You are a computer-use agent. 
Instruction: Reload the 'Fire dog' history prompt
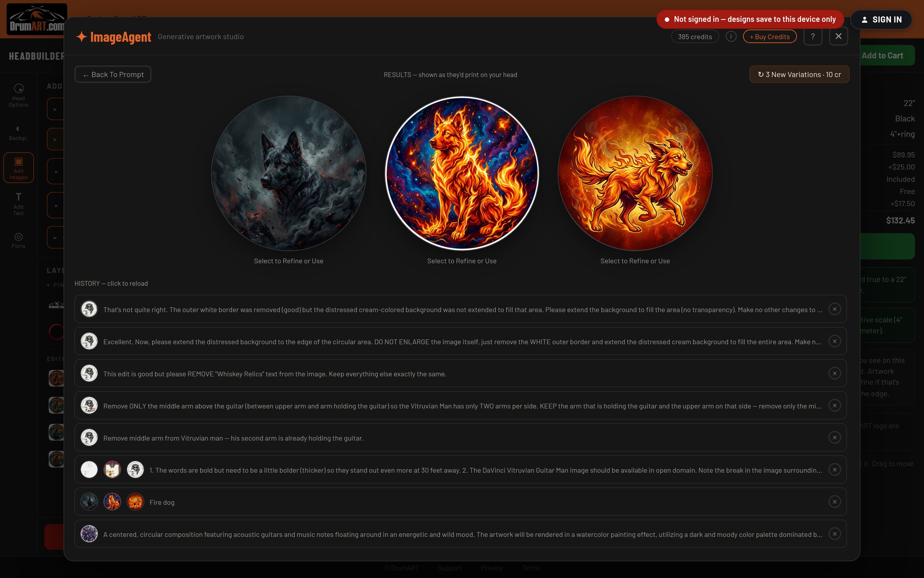tap(460, 502)
